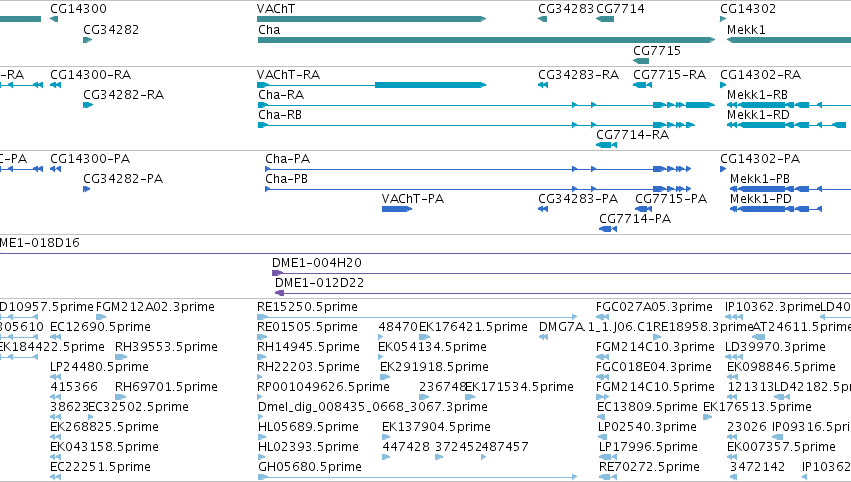Click the CG14302-RA transcript label

point(760,75)
